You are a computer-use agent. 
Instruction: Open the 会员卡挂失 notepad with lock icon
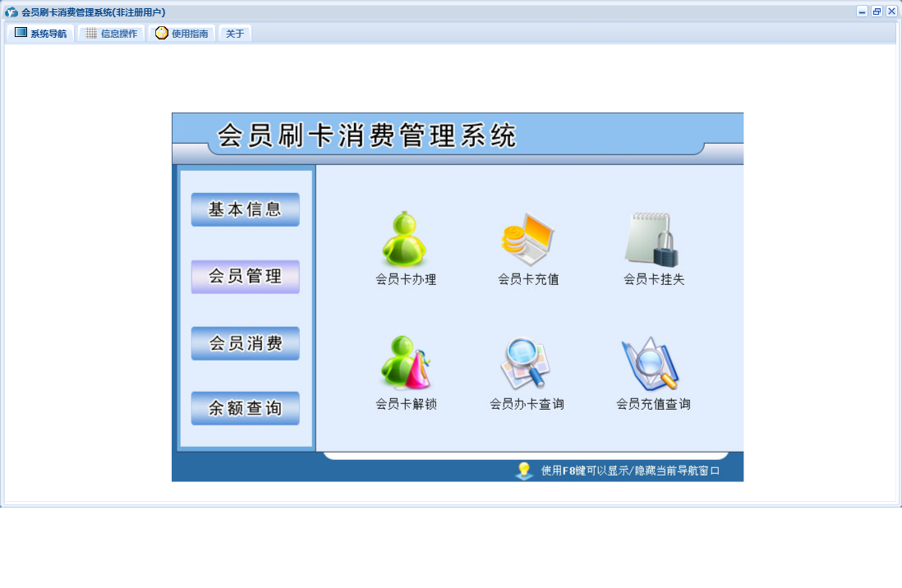click(x=652, y=239)
